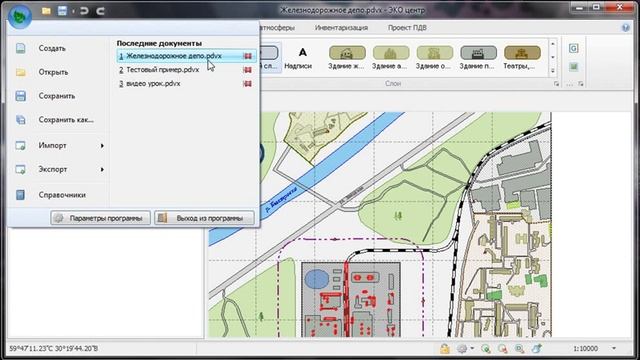This screenshot has width=640, height=360.
Task: Toggle the pin next to Железнодорожное депо.pdvx
Action: 247,56
